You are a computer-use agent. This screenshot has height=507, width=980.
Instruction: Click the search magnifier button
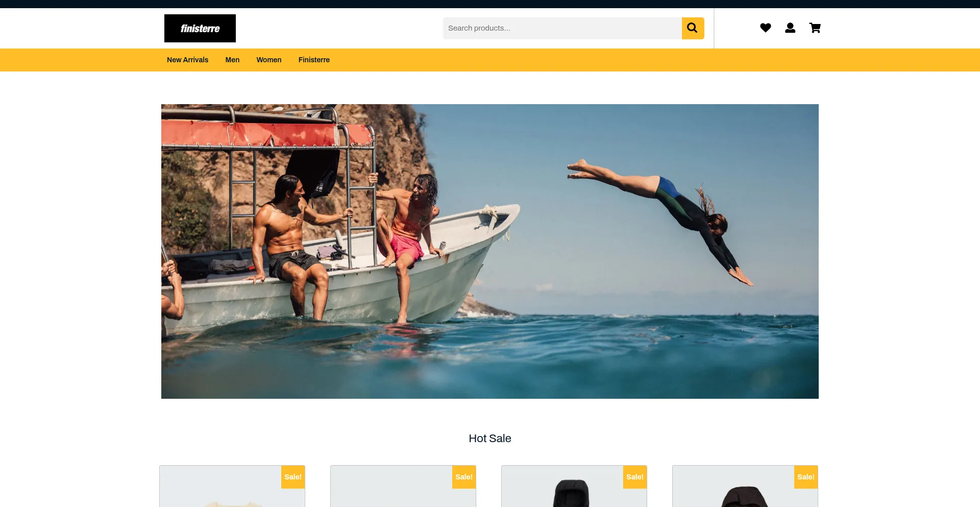pos(693,28)
